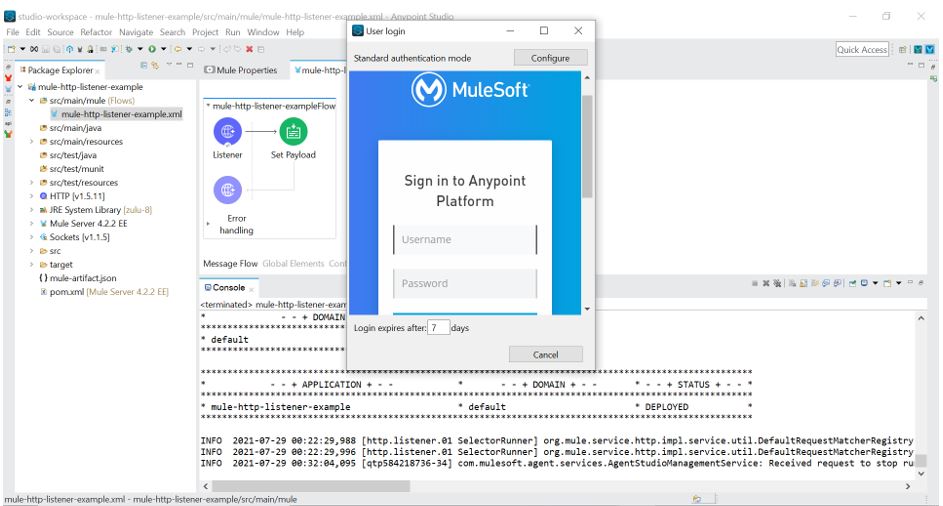Image resolution: width=943 pixels, height=506 pixels.
Task: Click the blue Exchange upload toolbar icon
Action: 69,49
